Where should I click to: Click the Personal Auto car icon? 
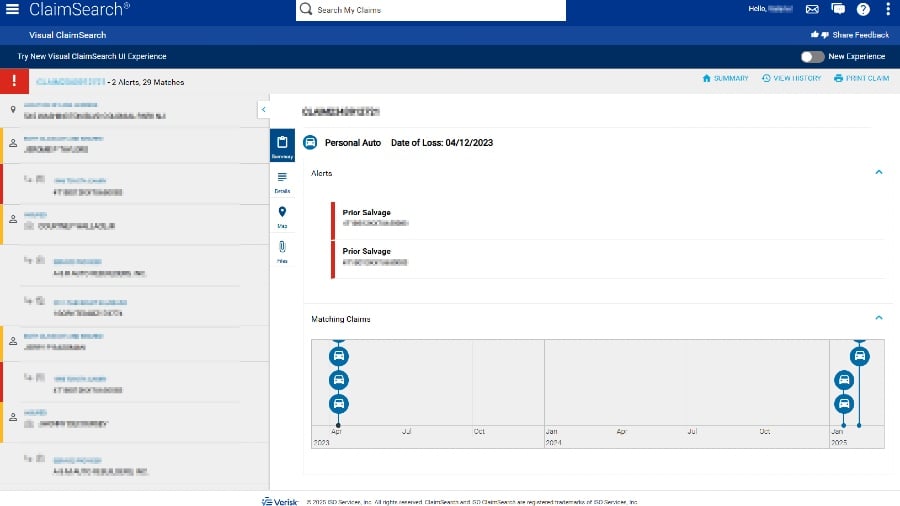310,142
